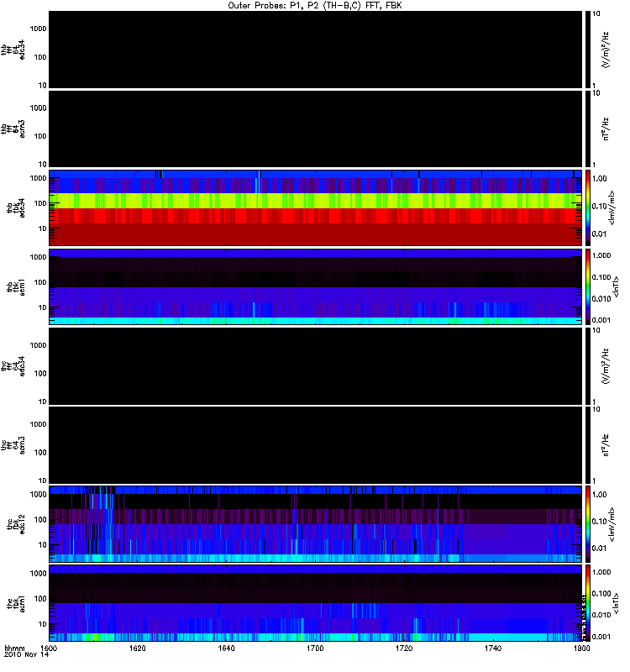630x672 pixels.
Task: Click the '(V/m)²/Hz' unit label of top panel
Action: pyautogui.click(x=606, y=50)
